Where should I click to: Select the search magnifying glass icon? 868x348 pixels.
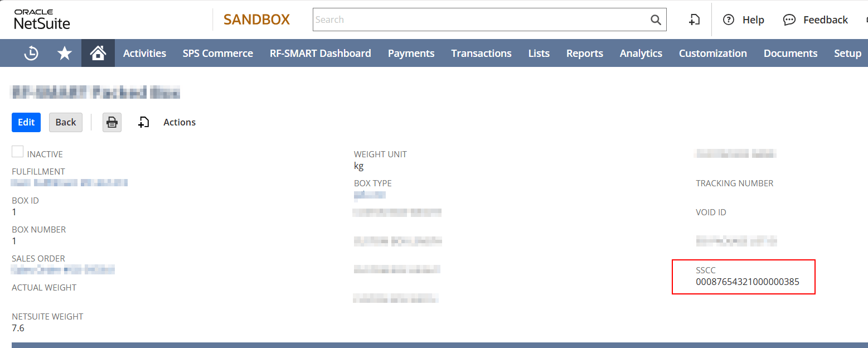click(656, 19)
